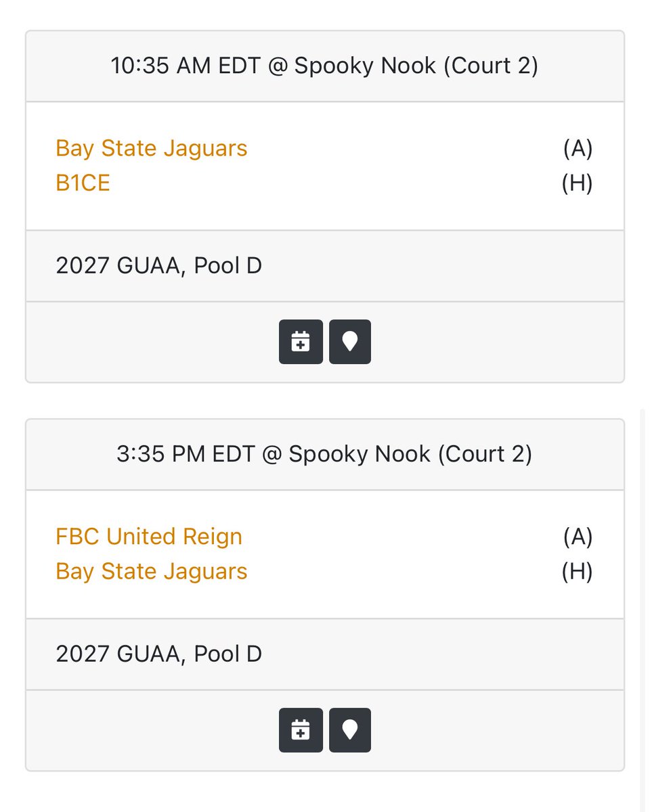This screenshot has width=650, height=812.
Task: Open Bay State Jaguars in 10:35 AM game
Action: tap(152, 148)
